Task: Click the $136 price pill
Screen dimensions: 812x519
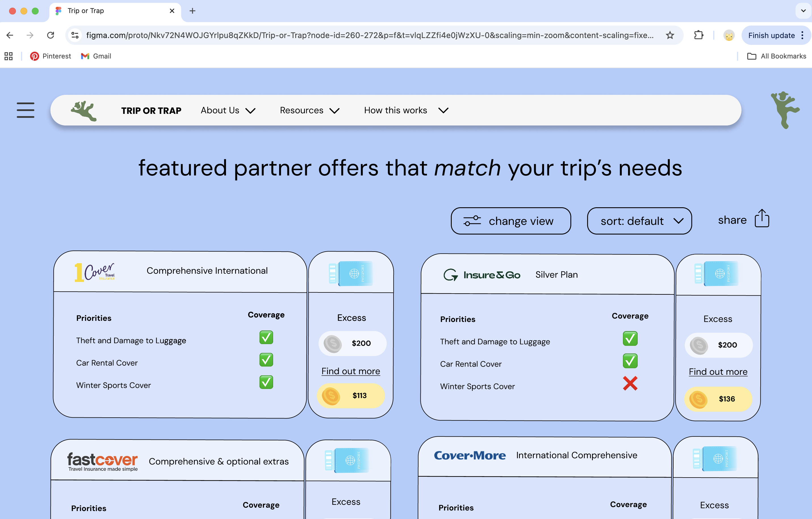Action: (718, 399)
